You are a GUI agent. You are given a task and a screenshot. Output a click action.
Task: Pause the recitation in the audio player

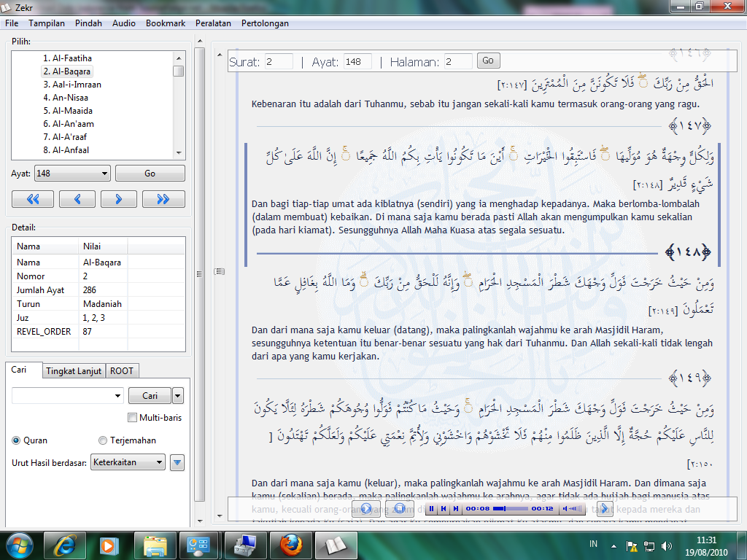click(x=431, y=508)
